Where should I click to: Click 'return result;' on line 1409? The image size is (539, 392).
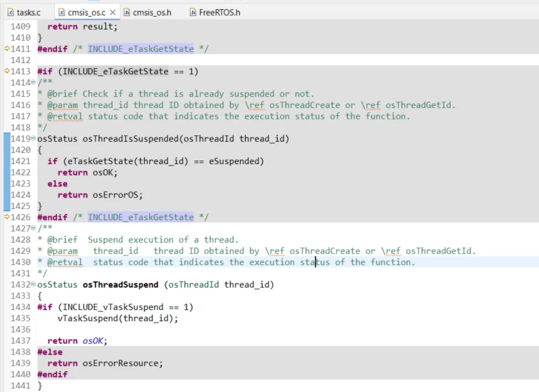[x=82, y=27]
